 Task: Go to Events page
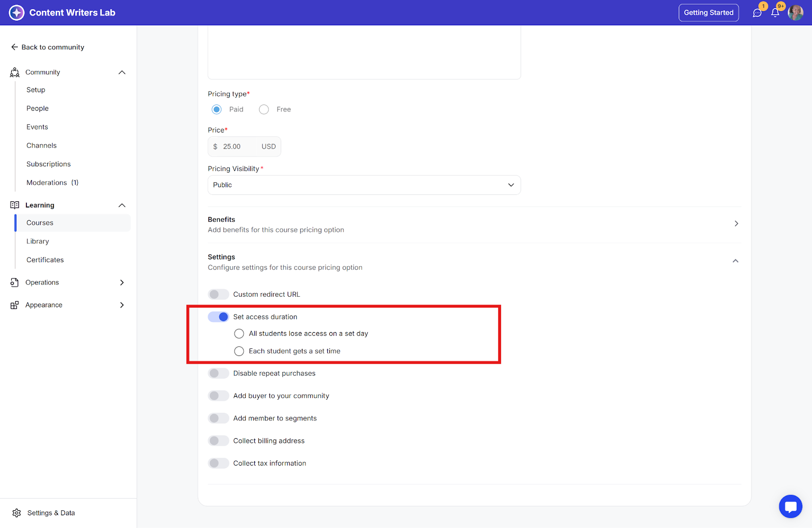[38, 127]
